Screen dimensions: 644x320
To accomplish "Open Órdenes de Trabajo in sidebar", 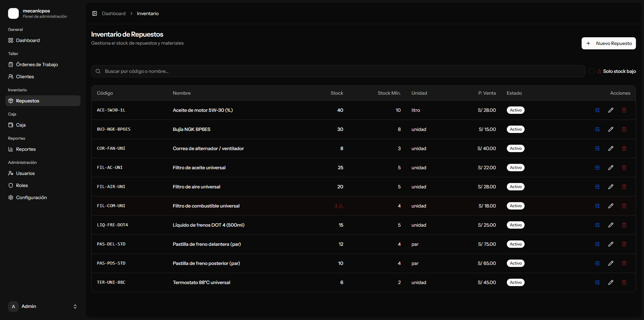I will point(43,64).
